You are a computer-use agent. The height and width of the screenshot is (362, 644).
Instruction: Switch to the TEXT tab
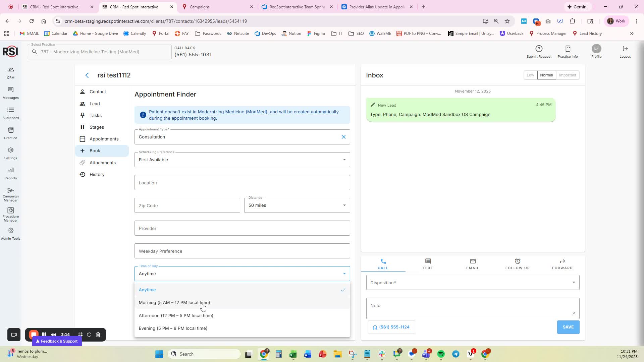click(x=428, y=264)
